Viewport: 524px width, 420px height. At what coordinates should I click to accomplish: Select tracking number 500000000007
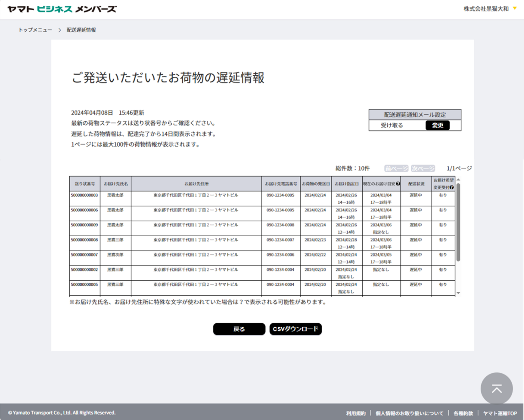click(84, 255)
